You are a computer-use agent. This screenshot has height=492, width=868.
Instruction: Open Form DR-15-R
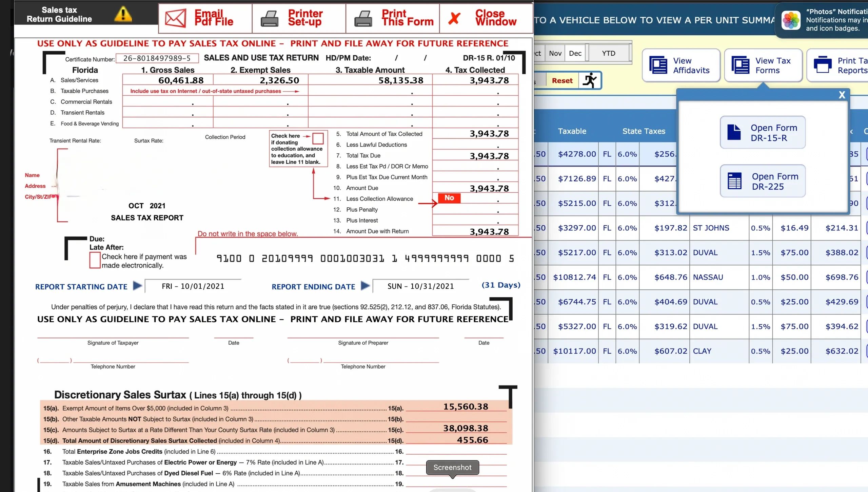[x=762, y=132]
